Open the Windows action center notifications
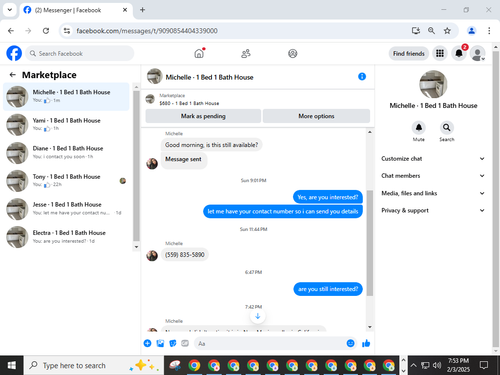Screen dimensions: 500x375 coord(484,365)
